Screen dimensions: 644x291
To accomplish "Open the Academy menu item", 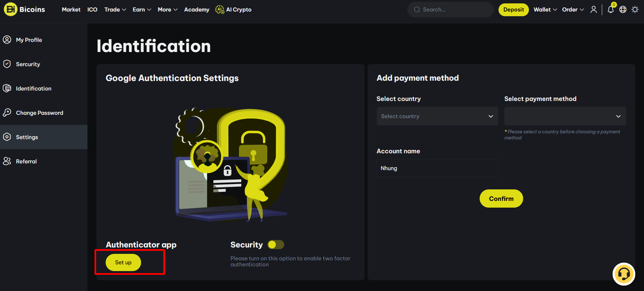I will tap(196, 9).
